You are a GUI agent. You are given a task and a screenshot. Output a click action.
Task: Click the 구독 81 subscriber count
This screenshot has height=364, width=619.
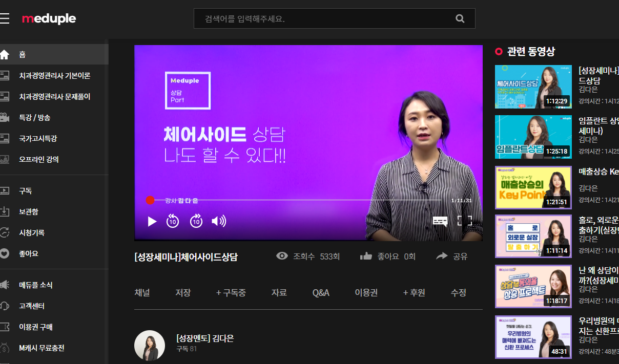click(187, 349)
